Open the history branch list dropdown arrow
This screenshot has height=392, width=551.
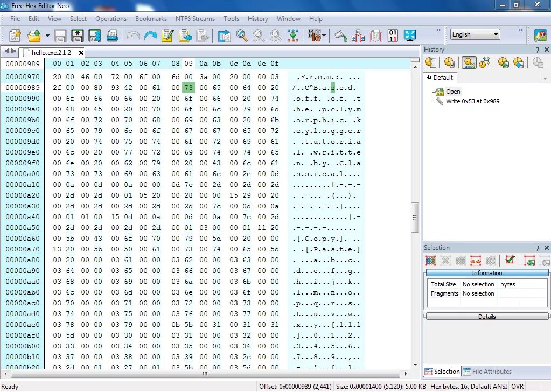[x=545, y=78]
